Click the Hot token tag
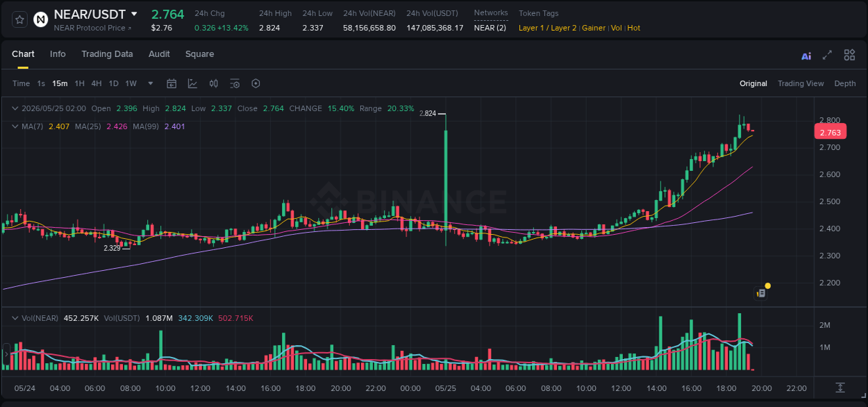Viewport: 868px width, 407px height. [633, 28]
